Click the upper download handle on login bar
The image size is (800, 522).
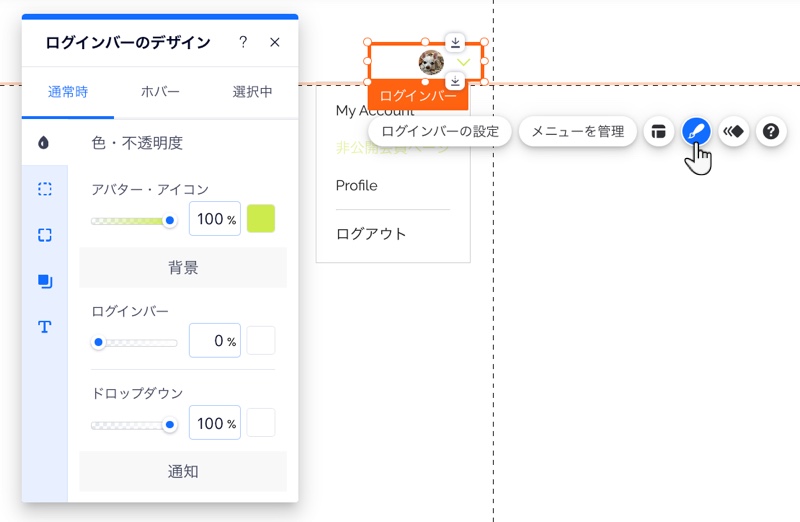tap(455, 42)
